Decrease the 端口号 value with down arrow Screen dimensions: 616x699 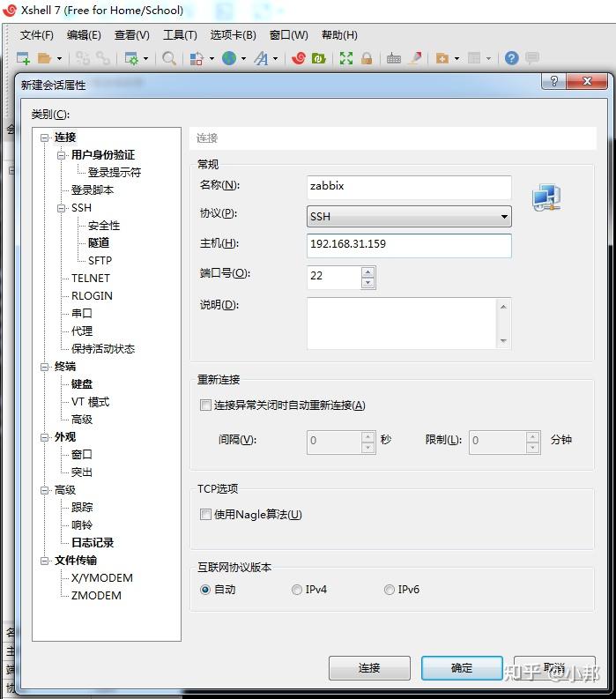pyautogui.click(x=367, y=283)
